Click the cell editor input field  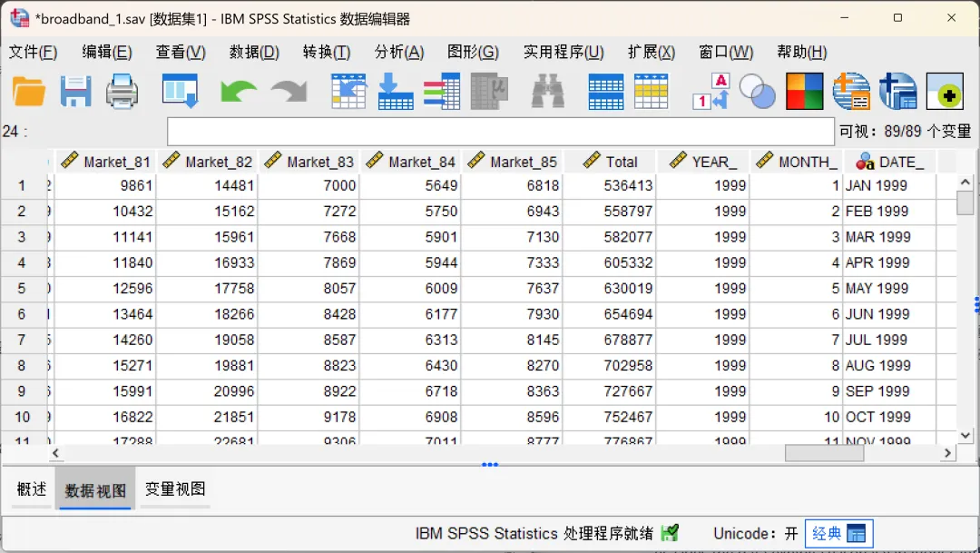[x=501, y=132]
